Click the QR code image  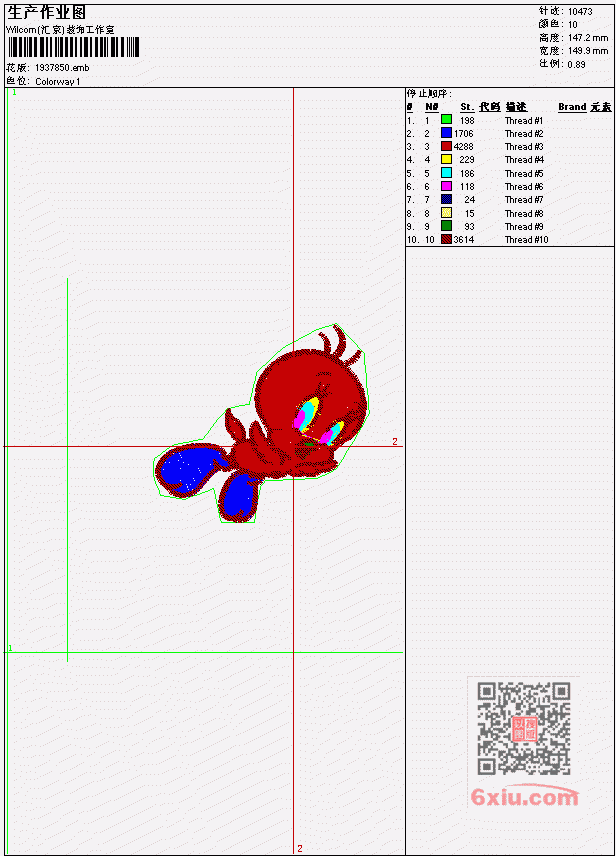click(524, 729)
